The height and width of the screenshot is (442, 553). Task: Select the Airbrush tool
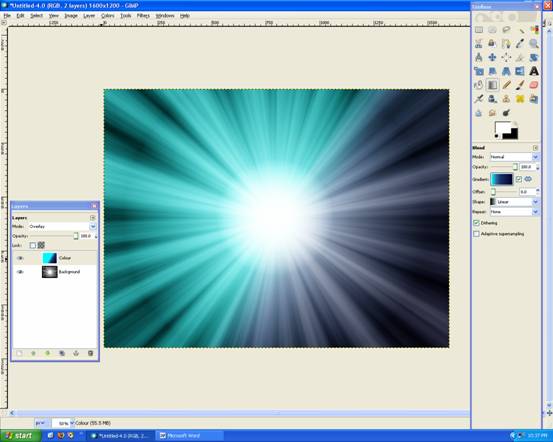479,99
